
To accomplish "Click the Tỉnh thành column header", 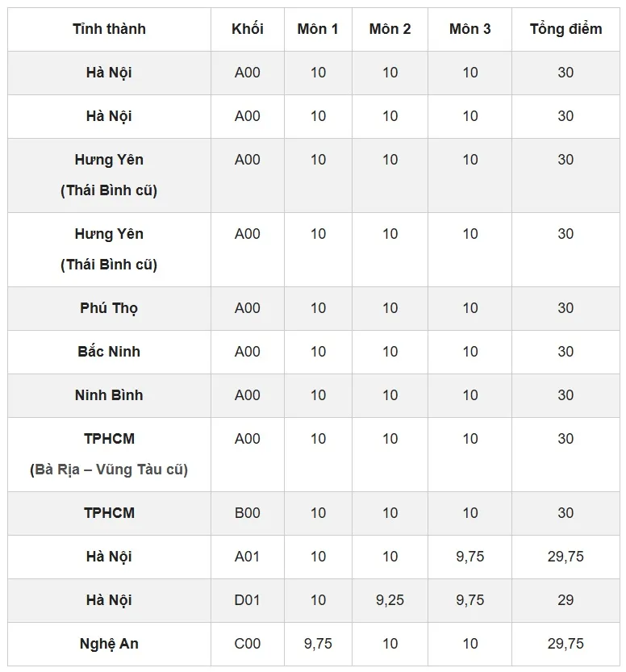I will point(109,29).
